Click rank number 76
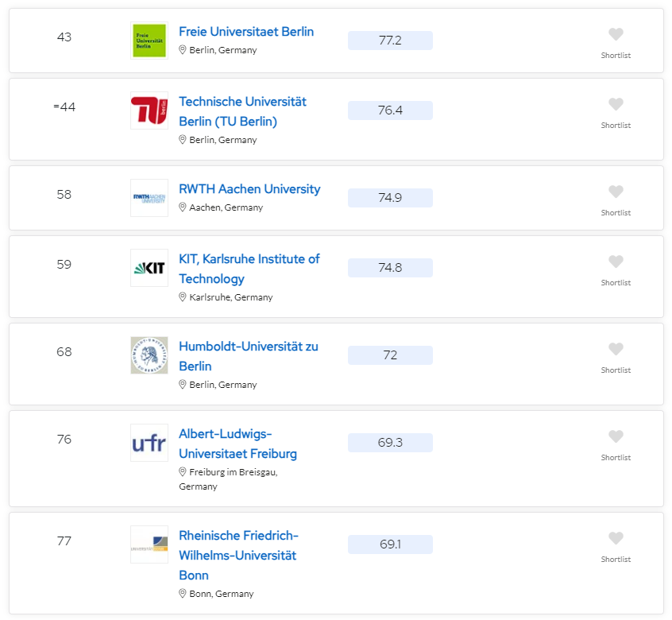The width and height of the screenshot is (672, 620). point(64,440)
